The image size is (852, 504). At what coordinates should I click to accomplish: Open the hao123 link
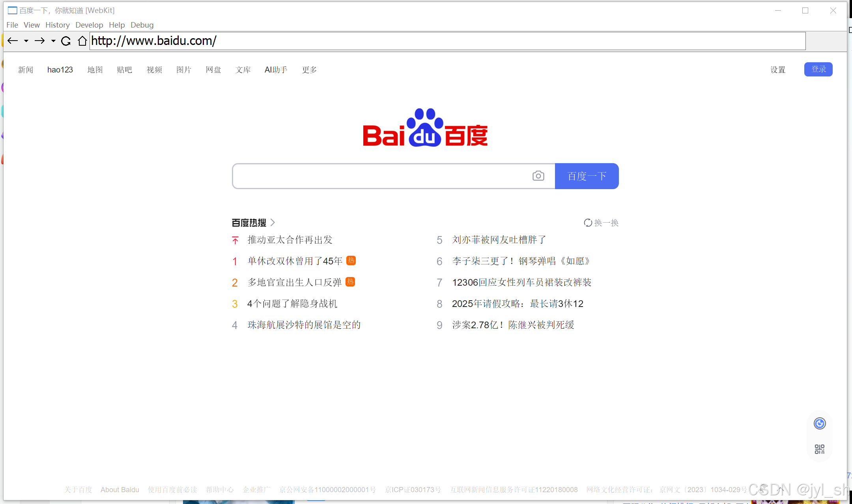click(60, 70)
